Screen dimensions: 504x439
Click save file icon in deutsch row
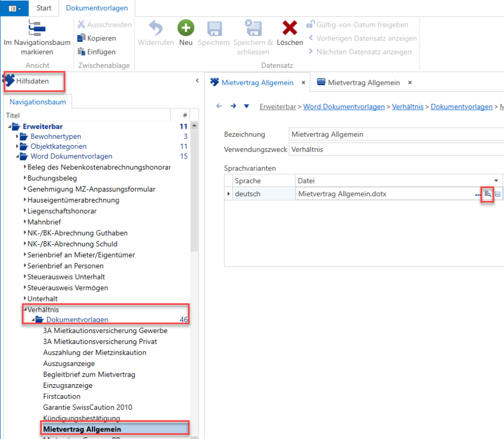click(x=498, y=194)
